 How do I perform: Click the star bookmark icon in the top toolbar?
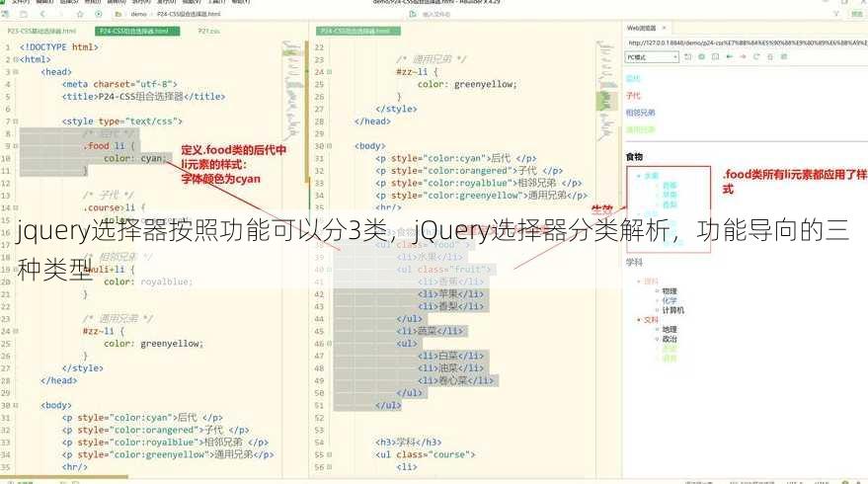(x=80, y=14)
